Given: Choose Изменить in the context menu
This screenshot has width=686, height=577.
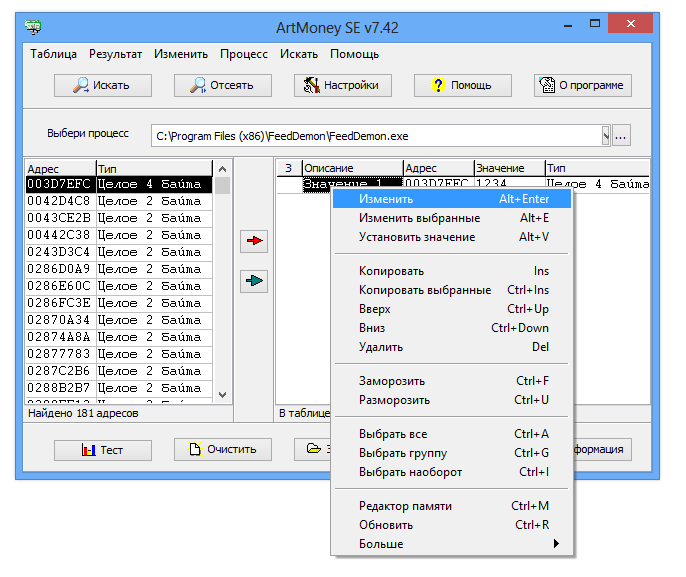Looking at the screenshot, I should (452, 199).
